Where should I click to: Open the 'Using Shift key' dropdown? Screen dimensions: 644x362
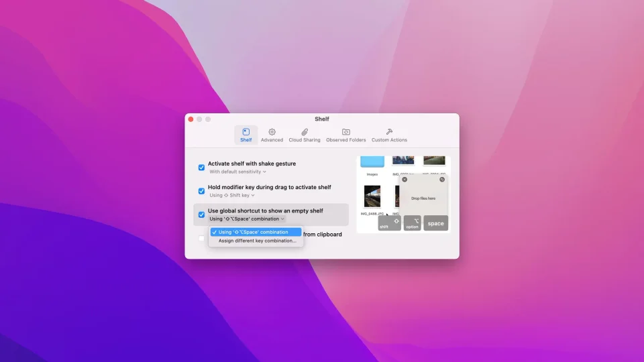(x=232, y=195)
